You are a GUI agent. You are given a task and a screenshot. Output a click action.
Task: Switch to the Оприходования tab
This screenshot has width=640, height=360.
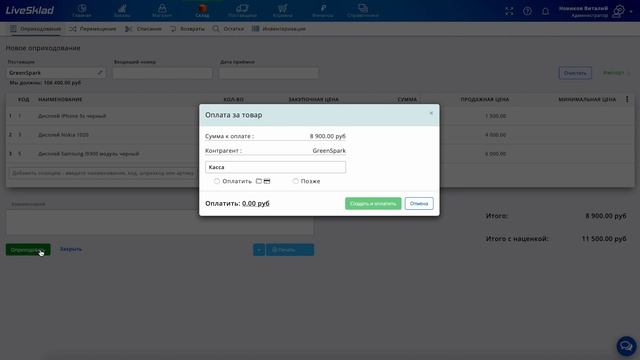click(x=36, y=29)
